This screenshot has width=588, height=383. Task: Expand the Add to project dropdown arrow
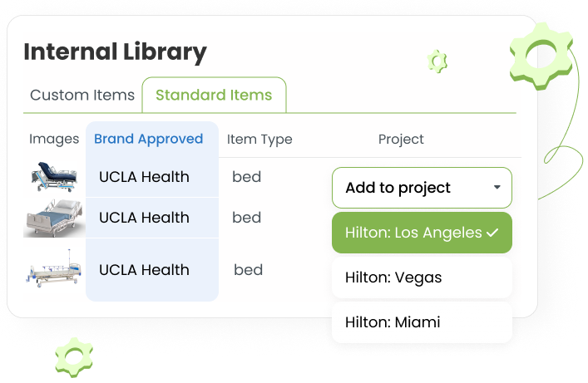[497, 188]
